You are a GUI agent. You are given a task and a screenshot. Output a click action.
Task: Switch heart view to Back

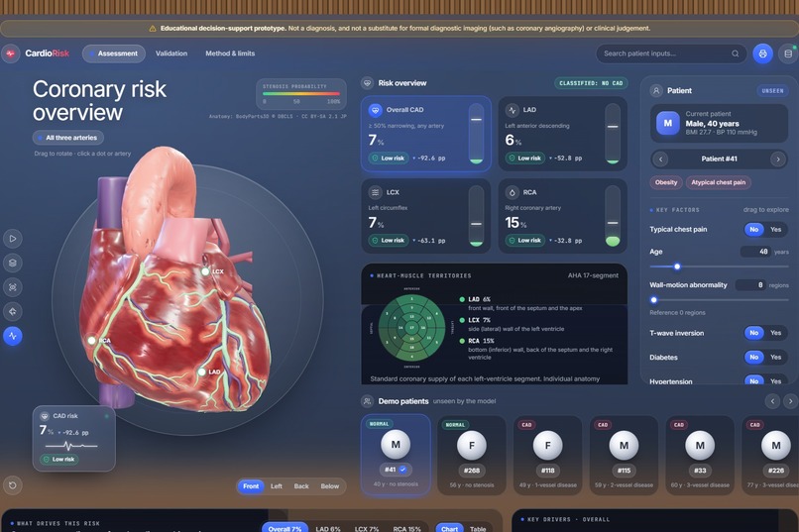click(301, 486)
